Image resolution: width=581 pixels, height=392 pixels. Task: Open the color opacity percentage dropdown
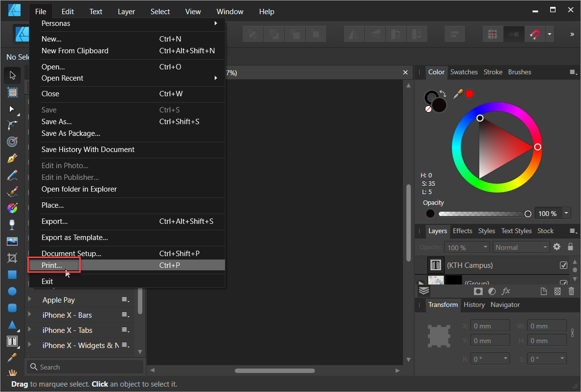567,213
